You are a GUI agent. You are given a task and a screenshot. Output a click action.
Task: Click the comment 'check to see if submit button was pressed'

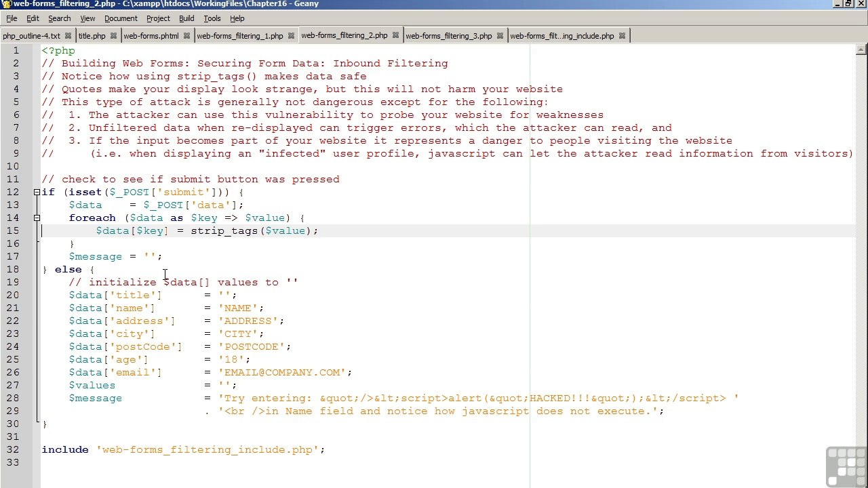click(x=191, y=180)
